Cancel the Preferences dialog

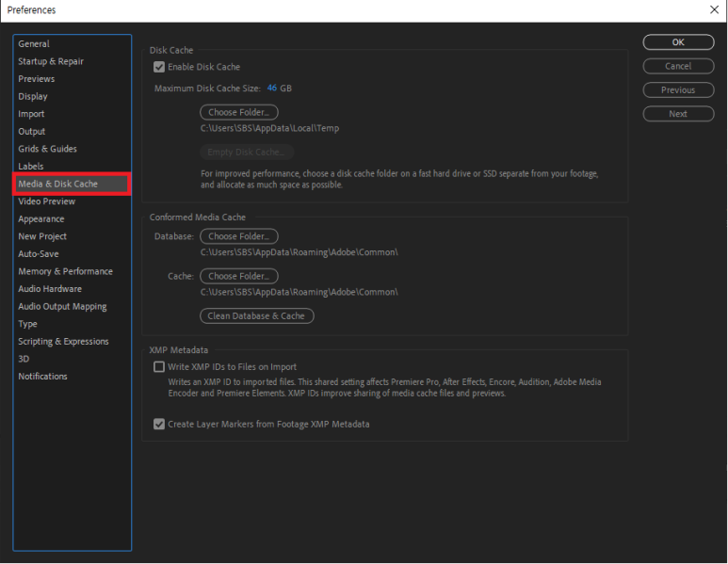[678, 66]
